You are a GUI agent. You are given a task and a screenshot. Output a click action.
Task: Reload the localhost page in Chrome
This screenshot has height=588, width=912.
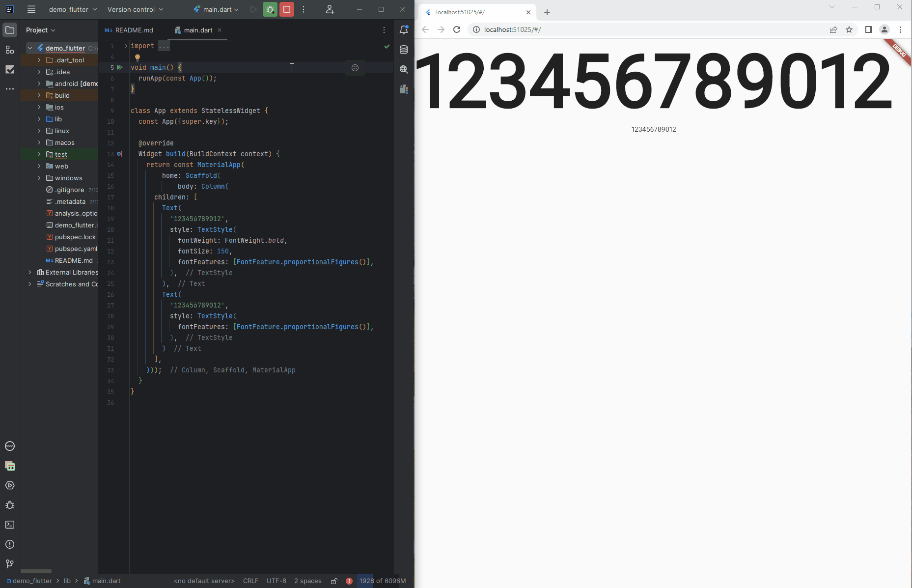pyautogui.click(x=456, y=29)
